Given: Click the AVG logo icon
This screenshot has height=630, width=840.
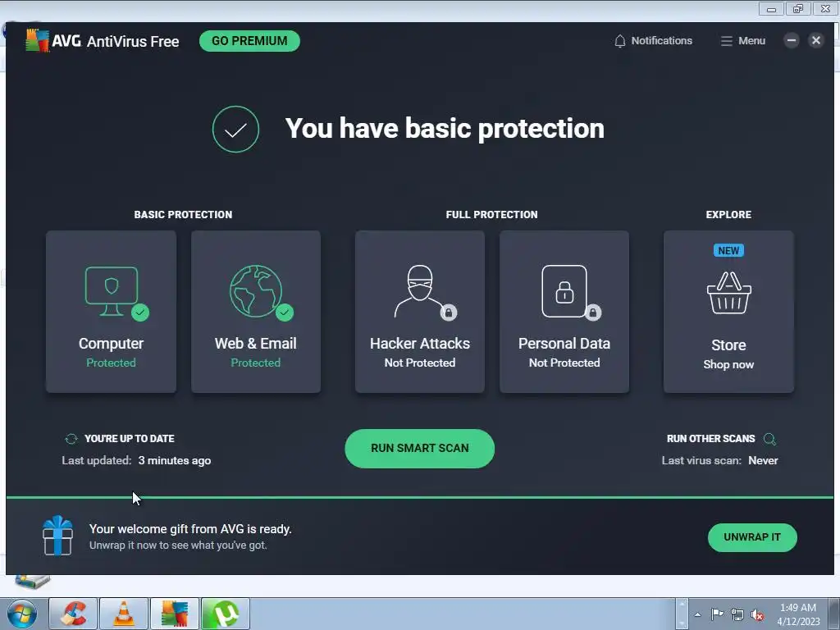Looking at the screenshot, I should tap(37, 41).
